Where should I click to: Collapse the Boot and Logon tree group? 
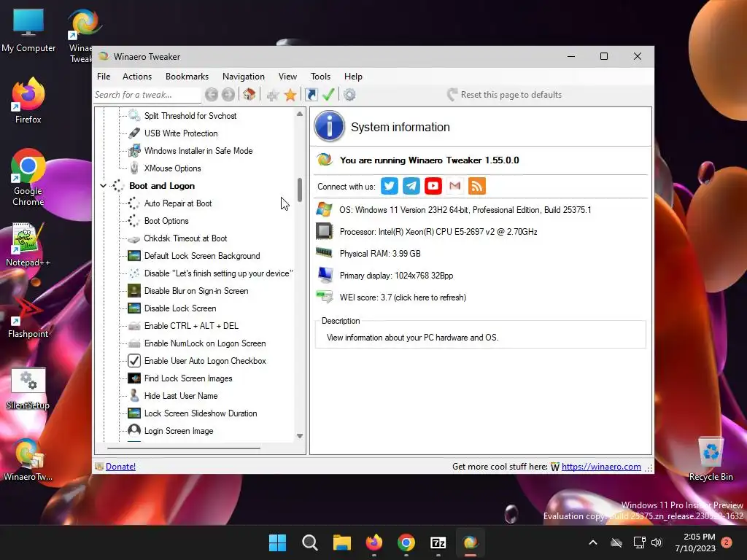pyautogui.click(x=103, y=186)
